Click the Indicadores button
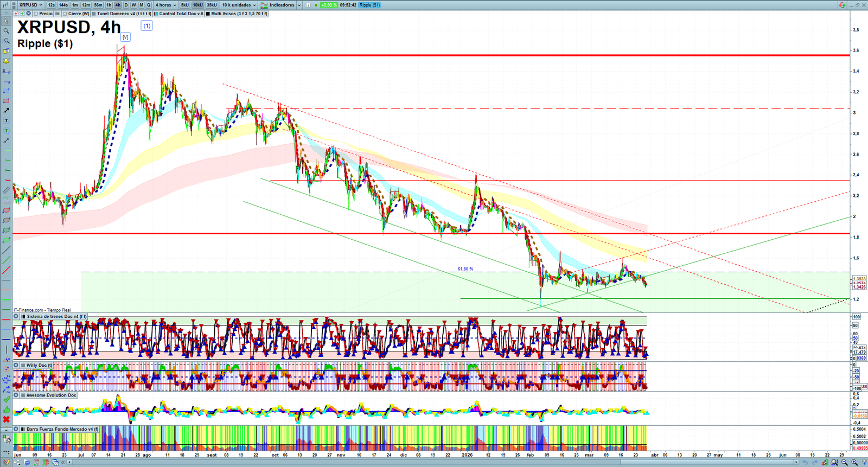Image resolution: width=868 pixels, height=467 pixels. click(282, 5)
